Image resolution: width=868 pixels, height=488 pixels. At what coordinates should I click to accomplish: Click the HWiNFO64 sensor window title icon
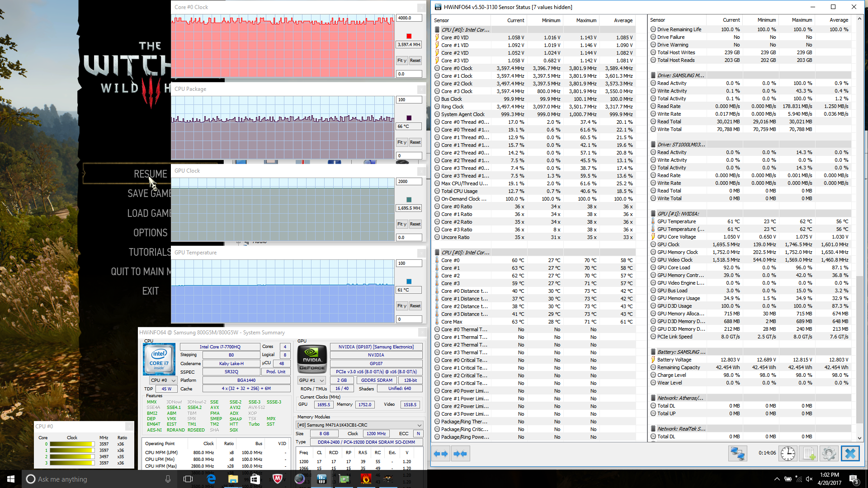click(438, 7)
